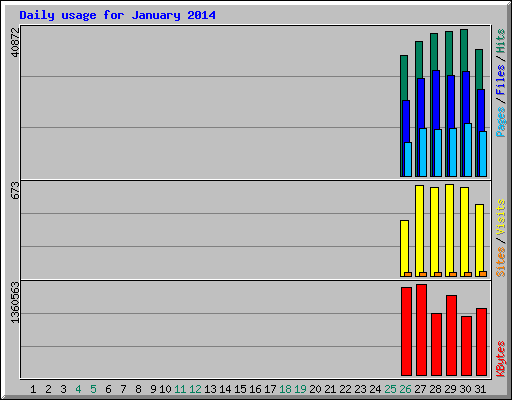512x400 pixels.
Task: Click the red KBytes bar for day 30
Action: pos(466,346)
